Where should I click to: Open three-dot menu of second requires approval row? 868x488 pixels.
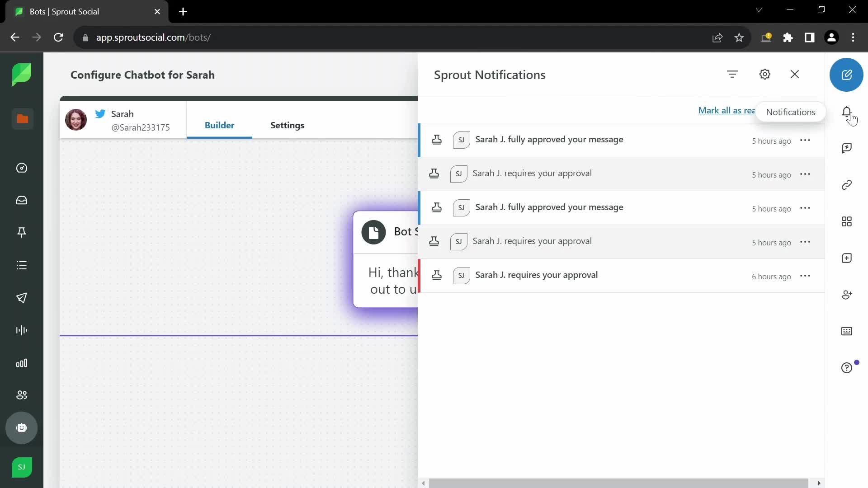tap(805, 242)
